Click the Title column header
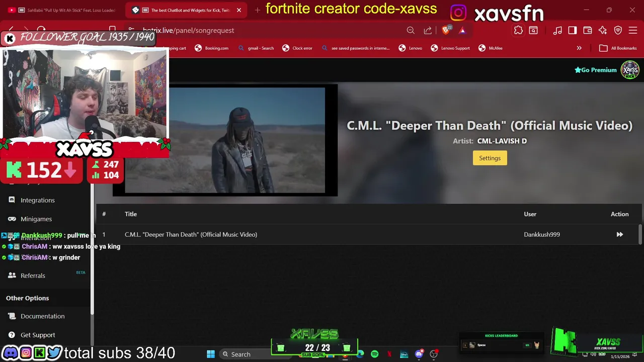This screenshot has width=644, height=362. coord(131,214)
